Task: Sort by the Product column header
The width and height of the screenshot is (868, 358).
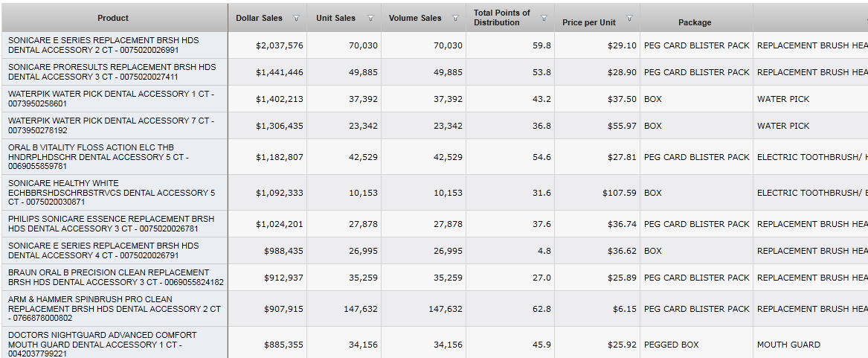Action: point(113,18)
